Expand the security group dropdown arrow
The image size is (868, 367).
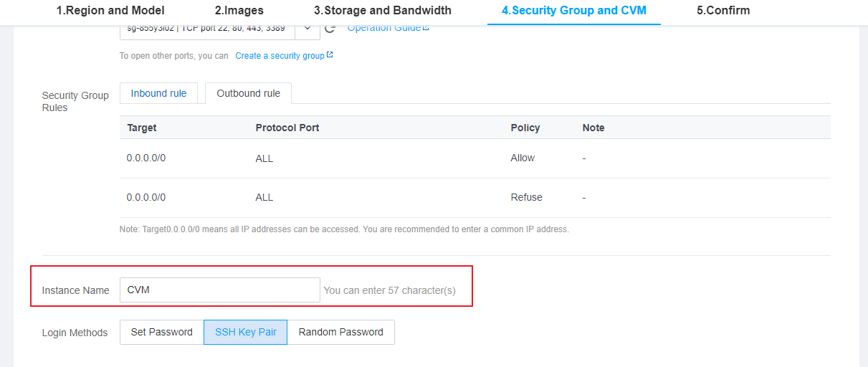point(307,29)
